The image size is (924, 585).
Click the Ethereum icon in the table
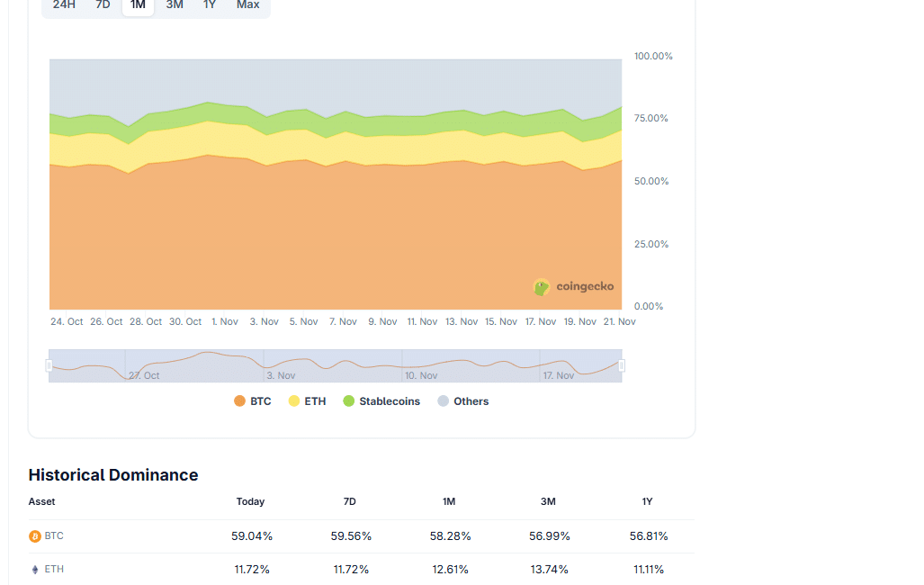35,570
